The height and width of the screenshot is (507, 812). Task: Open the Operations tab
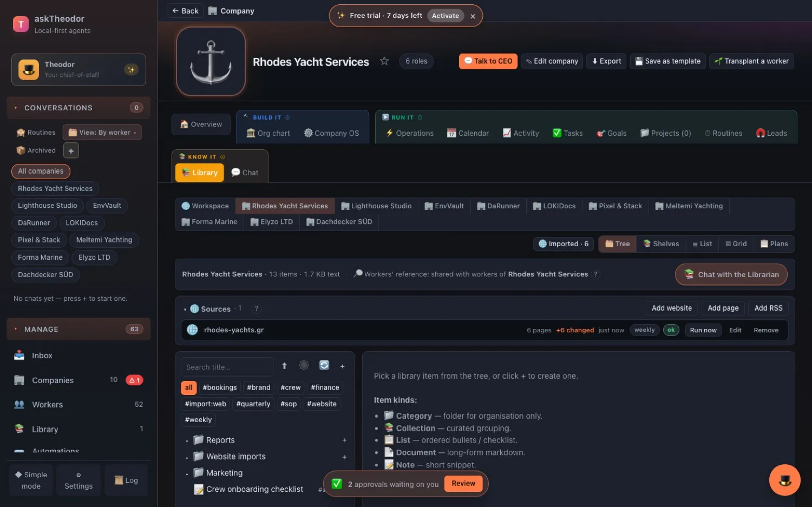[x=409, y=133]
